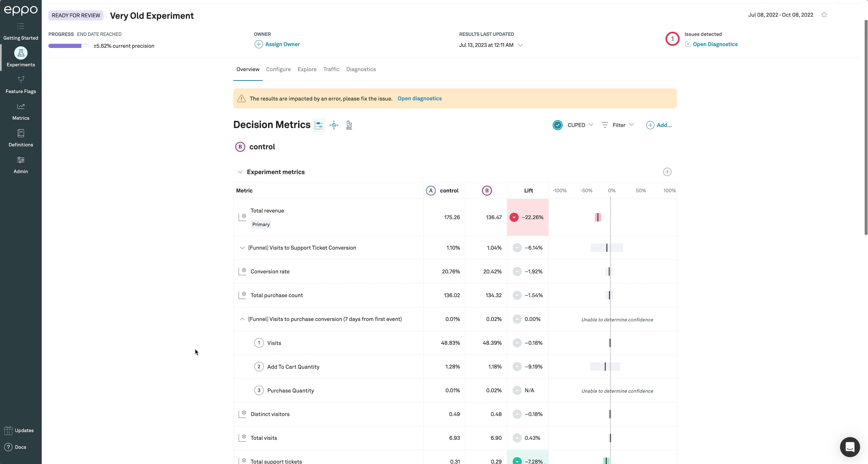Viewport: 868px width, 464px height.
Task: Go to Metrics in the sidebar
Action: (21, 107)
